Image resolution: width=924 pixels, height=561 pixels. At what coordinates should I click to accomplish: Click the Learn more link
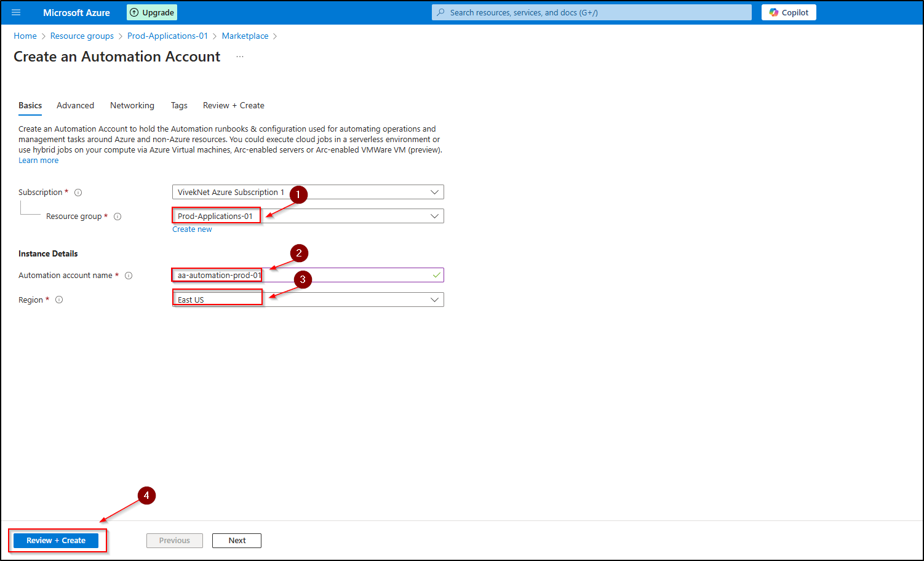pos(39,161)
